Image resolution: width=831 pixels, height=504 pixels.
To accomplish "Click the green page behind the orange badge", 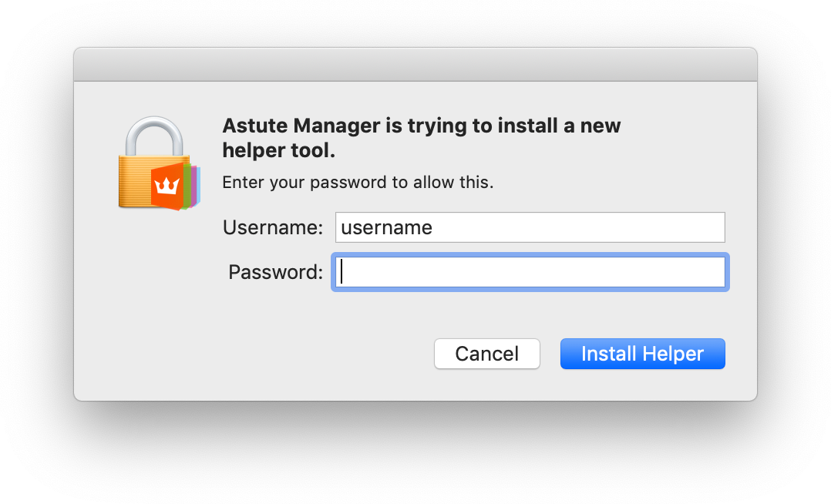I will point(187,186).
